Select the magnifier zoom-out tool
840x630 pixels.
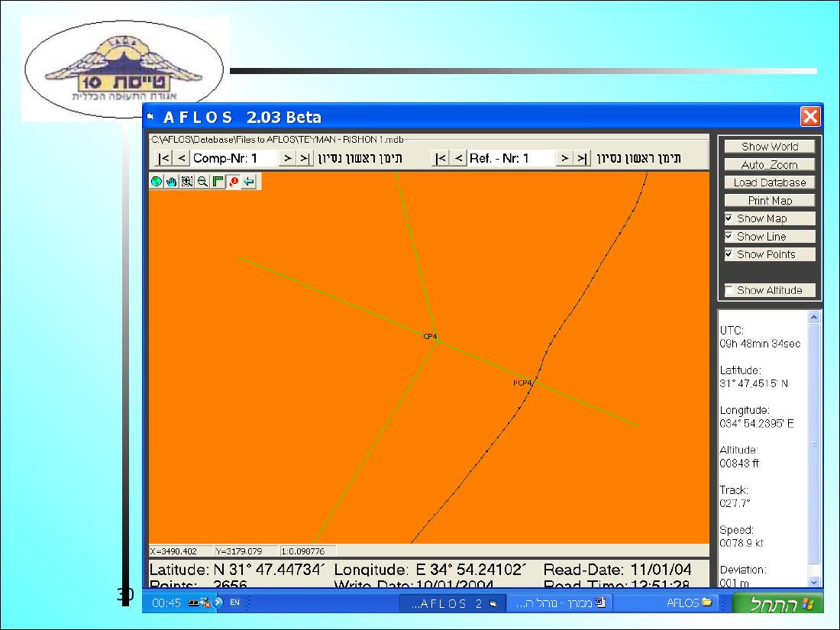[202, 182]
